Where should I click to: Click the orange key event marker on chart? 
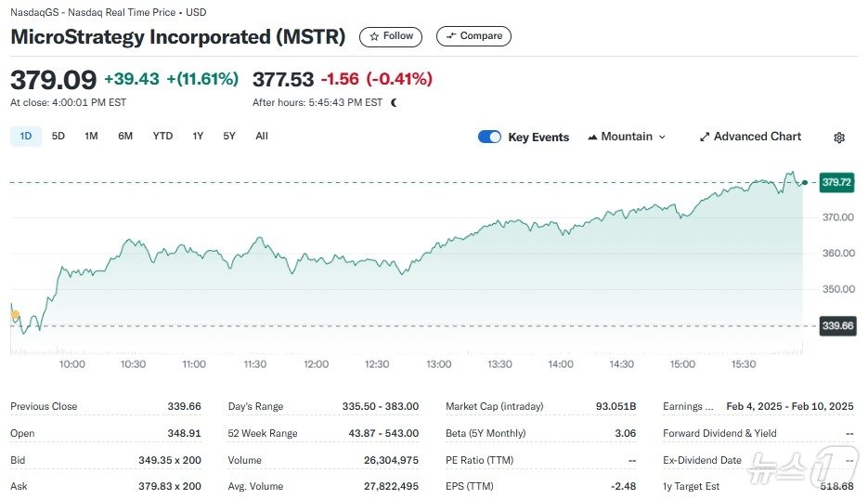click(15, 315)
